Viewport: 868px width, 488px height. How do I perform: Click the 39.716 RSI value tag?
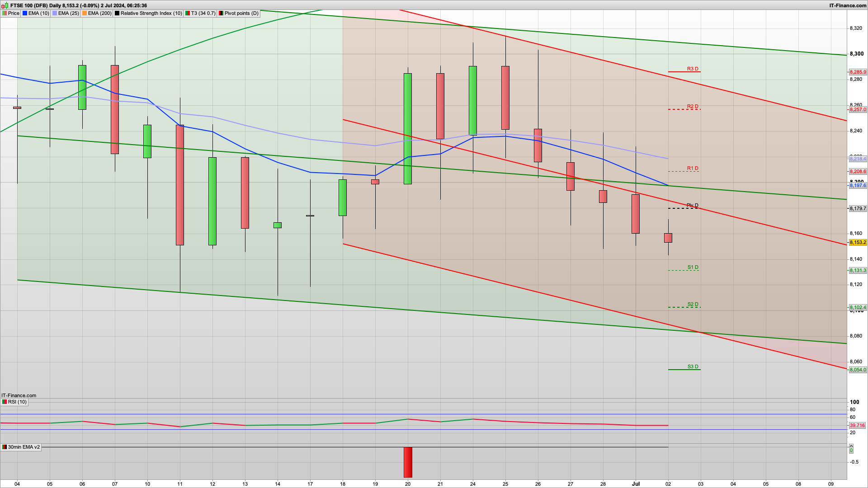[857, 426]
